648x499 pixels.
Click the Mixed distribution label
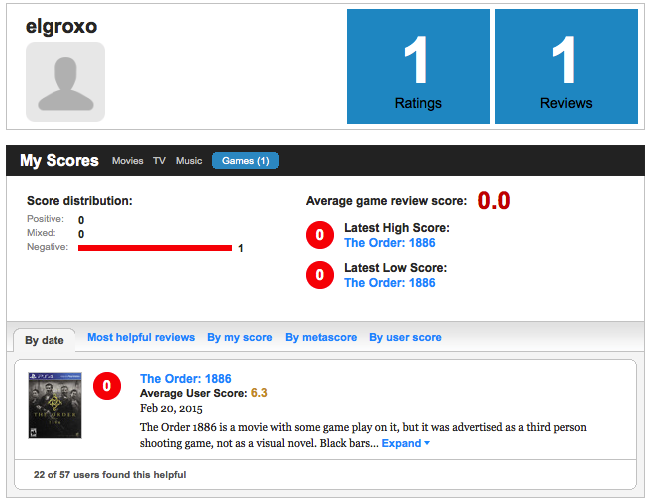point(41,233)
